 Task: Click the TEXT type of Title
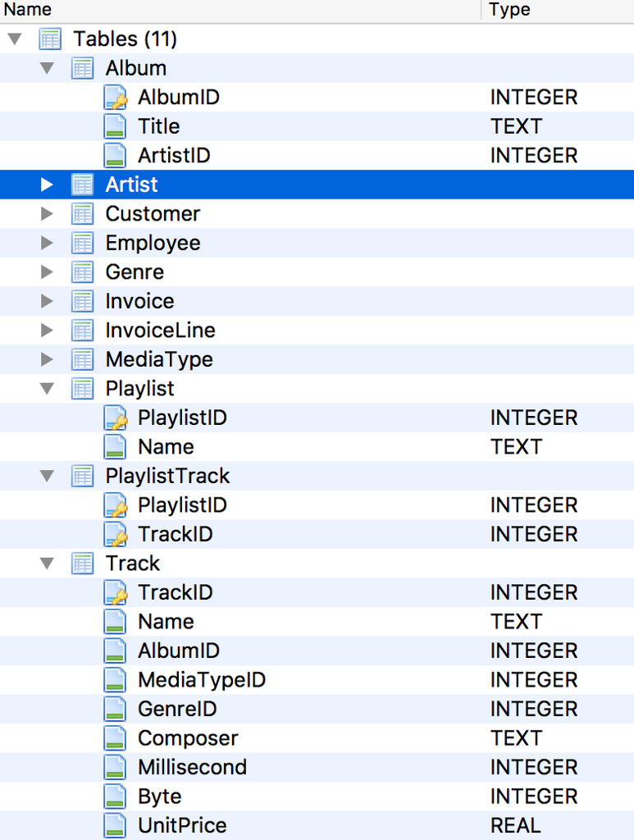(x=516, y=126)
